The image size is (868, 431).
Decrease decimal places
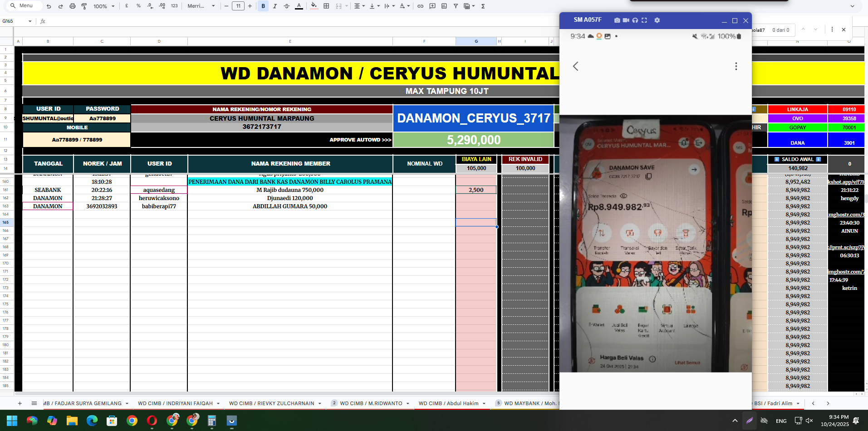150,6
